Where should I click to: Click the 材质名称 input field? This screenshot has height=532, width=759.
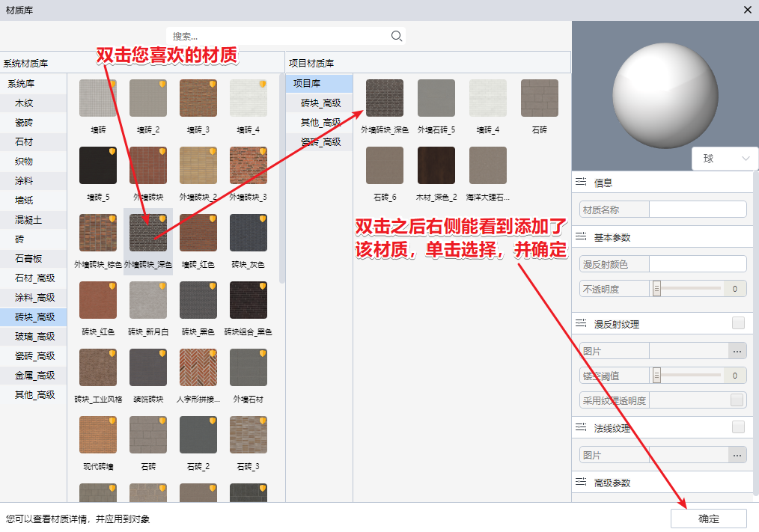(698, 210)
